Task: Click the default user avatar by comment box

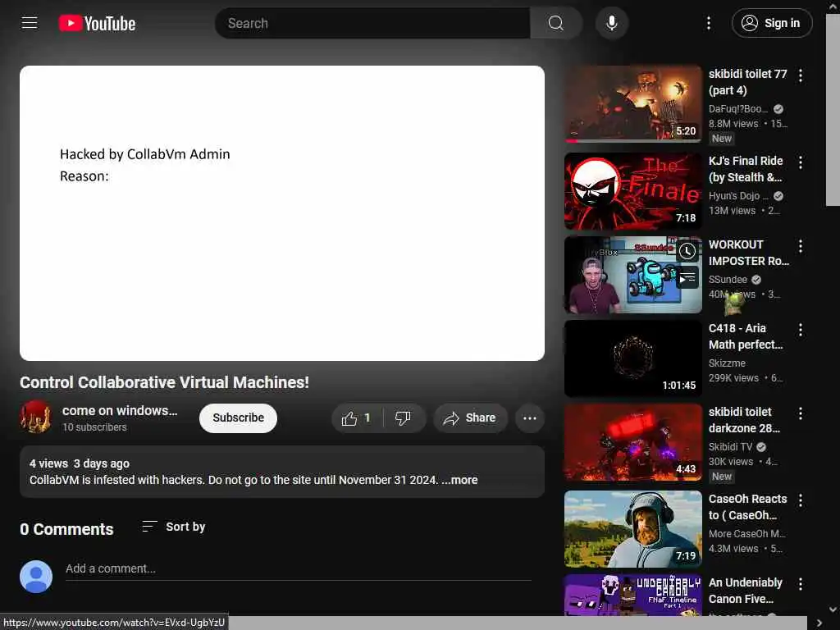Action: tap(36, 577)
